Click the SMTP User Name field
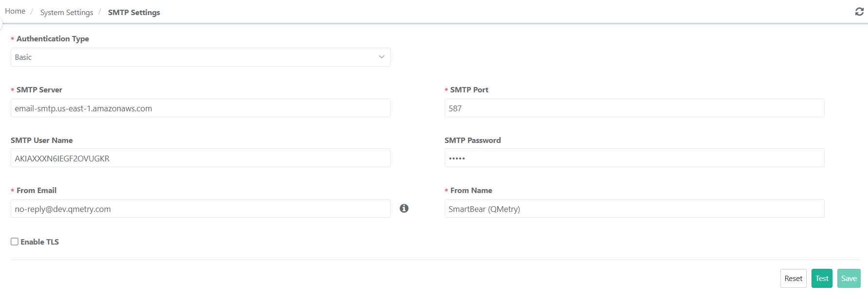868x299 pixels. (x=200, y=158)
